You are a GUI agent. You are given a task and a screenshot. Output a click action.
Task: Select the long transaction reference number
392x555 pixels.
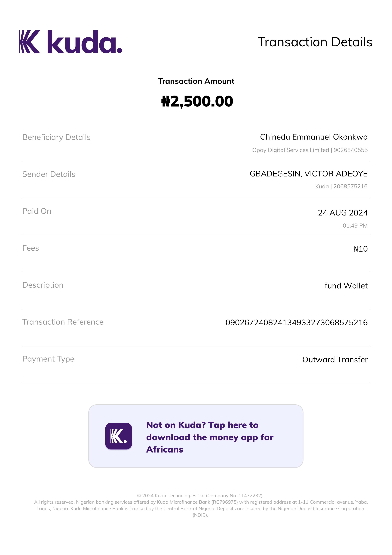[296, 322]
